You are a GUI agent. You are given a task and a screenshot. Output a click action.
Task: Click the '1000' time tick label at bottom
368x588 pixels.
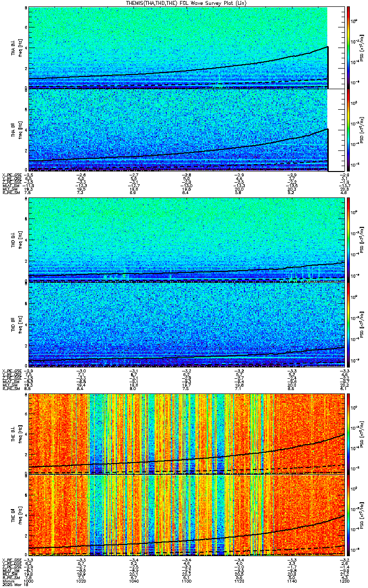29,580
